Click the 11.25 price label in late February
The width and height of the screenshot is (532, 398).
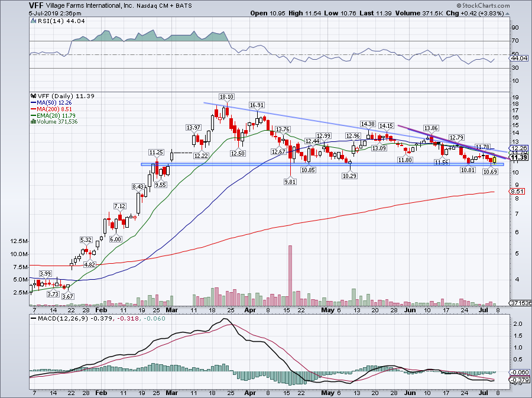tap(157, 153)
